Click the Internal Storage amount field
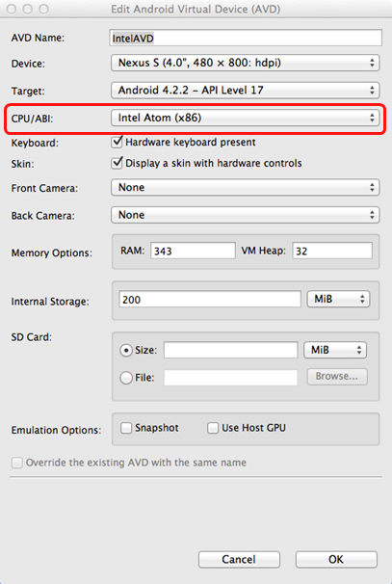392x584 pixels. click(210, 300)
